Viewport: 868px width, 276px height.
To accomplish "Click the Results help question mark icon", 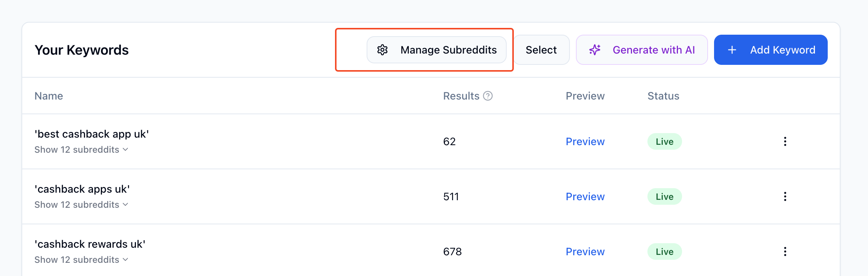I will [x=488, y=96].
